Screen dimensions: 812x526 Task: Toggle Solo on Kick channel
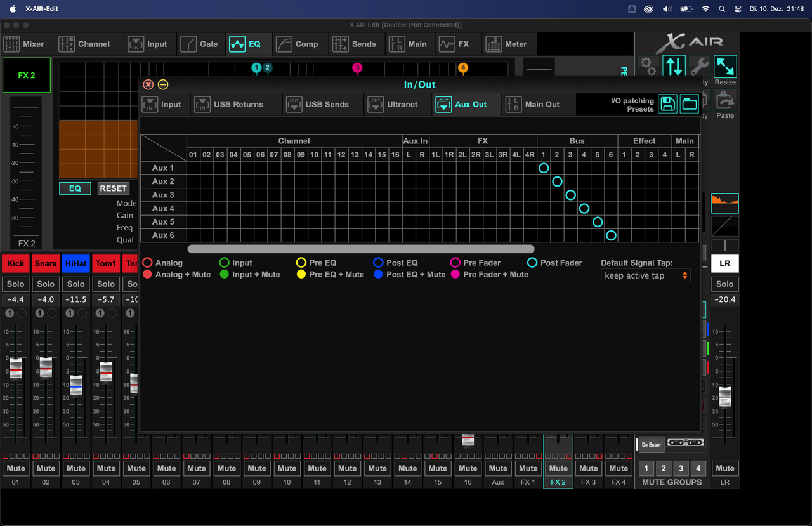point(16,284)
